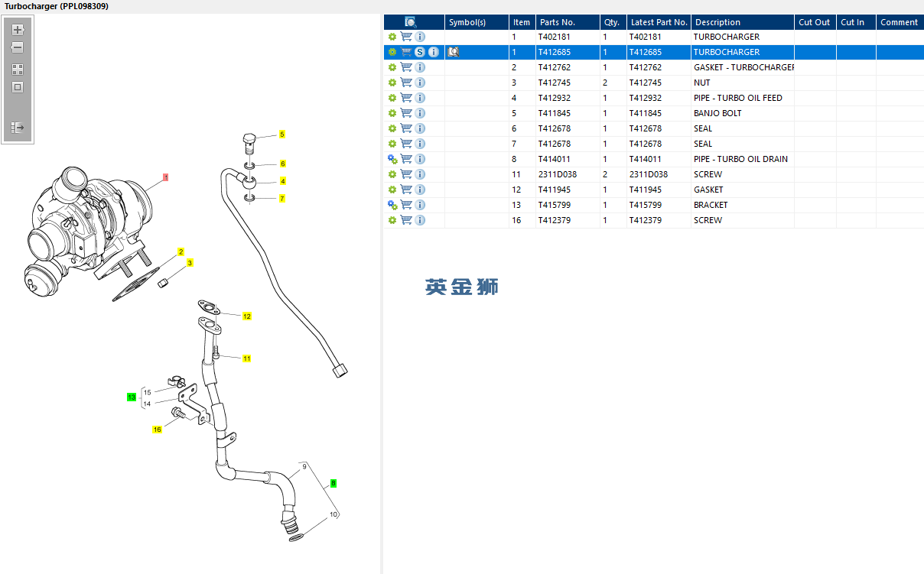Click the Comment column header
Screen dimensions: 924x574
coord(900,22)
